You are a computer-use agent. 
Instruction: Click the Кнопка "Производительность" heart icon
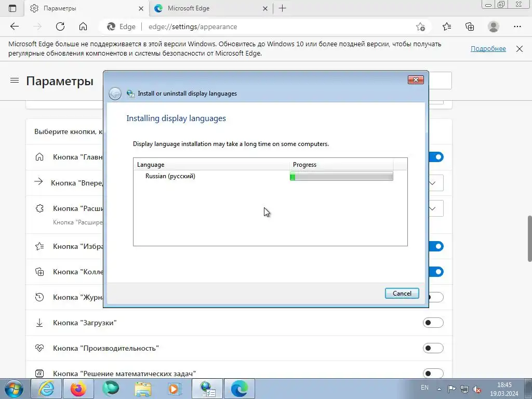[39, 348]
